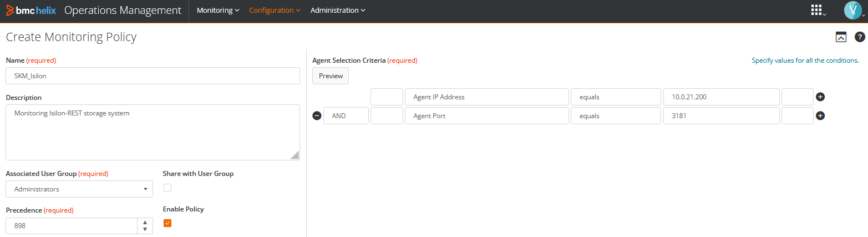Click the Description box resize handle
The image size is (868, 237).
click(x=296, y=156)
